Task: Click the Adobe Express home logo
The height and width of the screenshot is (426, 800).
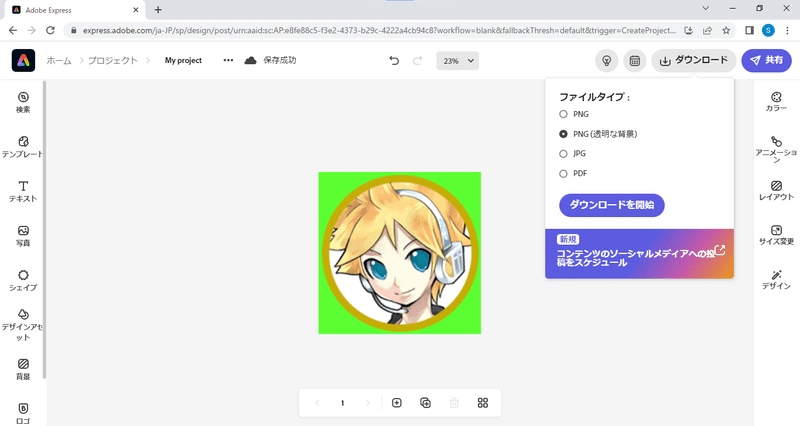Action: coord(23,61)
